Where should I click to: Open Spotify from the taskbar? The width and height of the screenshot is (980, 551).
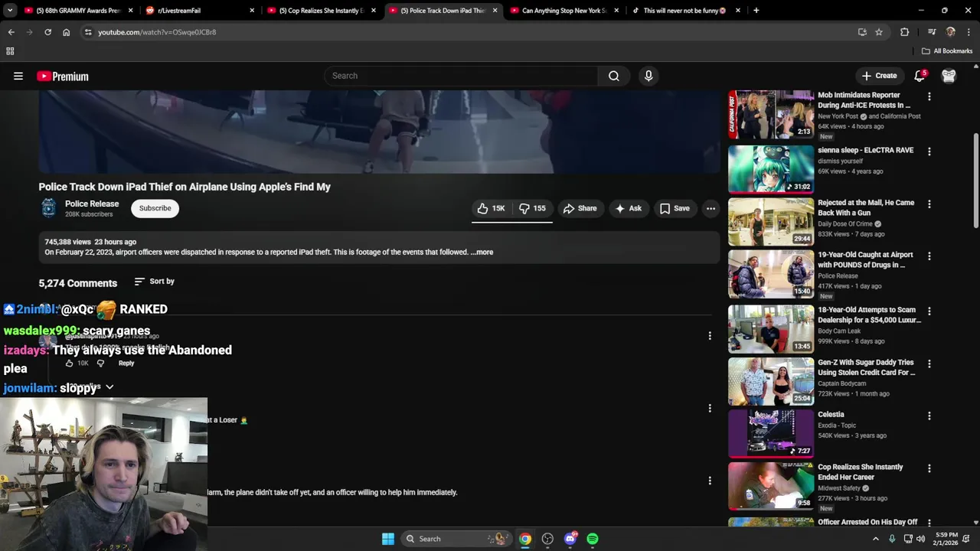[593, 539]
